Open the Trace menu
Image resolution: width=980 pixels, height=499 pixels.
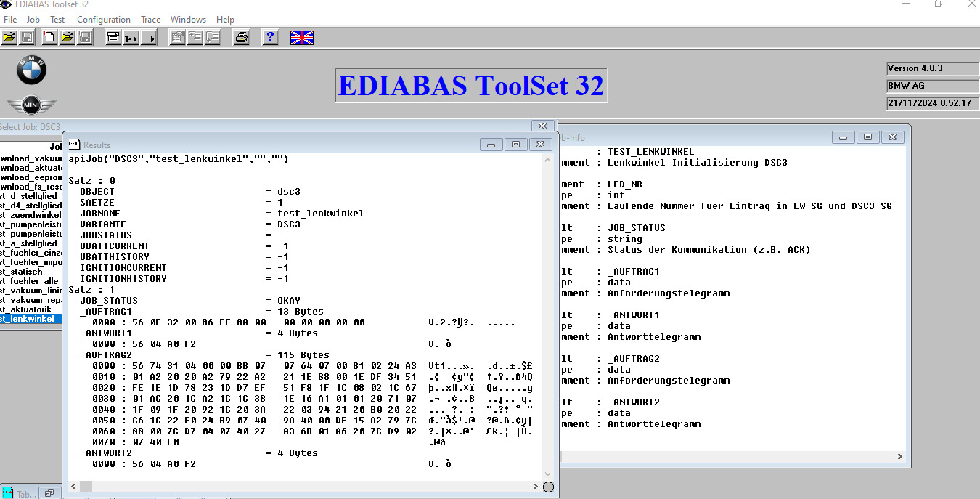tap(150, 20)
